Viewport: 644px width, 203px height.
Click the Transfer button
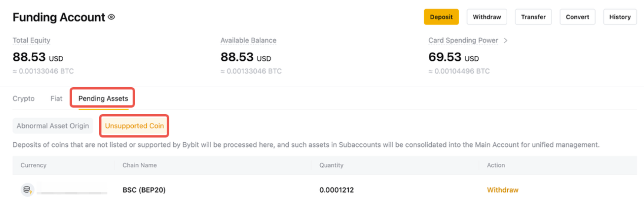533,17
